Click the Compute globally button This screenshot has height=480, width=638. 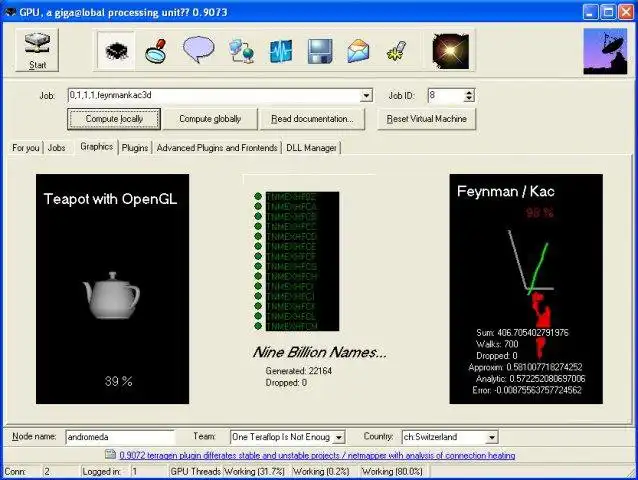tap(210, 119)
